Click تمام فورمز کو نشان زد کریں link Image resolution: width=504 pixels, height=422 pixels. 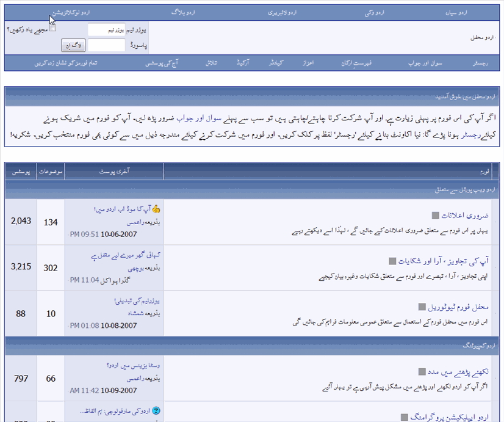66,64
